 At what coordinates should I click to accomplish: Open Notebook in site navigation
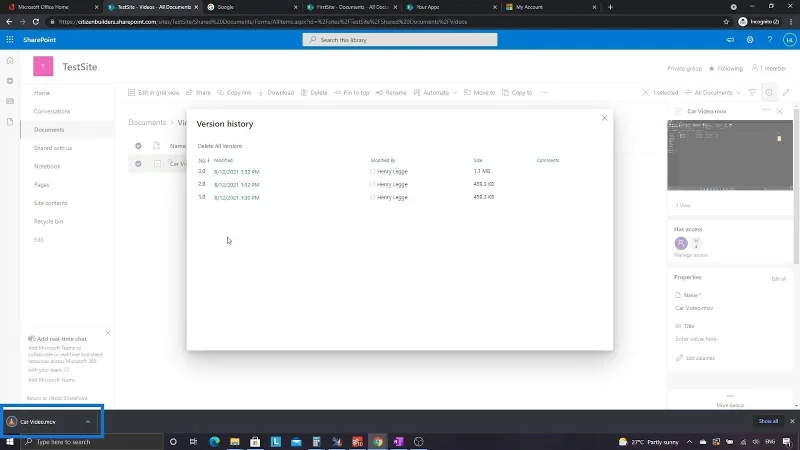(x=47, y=166)
